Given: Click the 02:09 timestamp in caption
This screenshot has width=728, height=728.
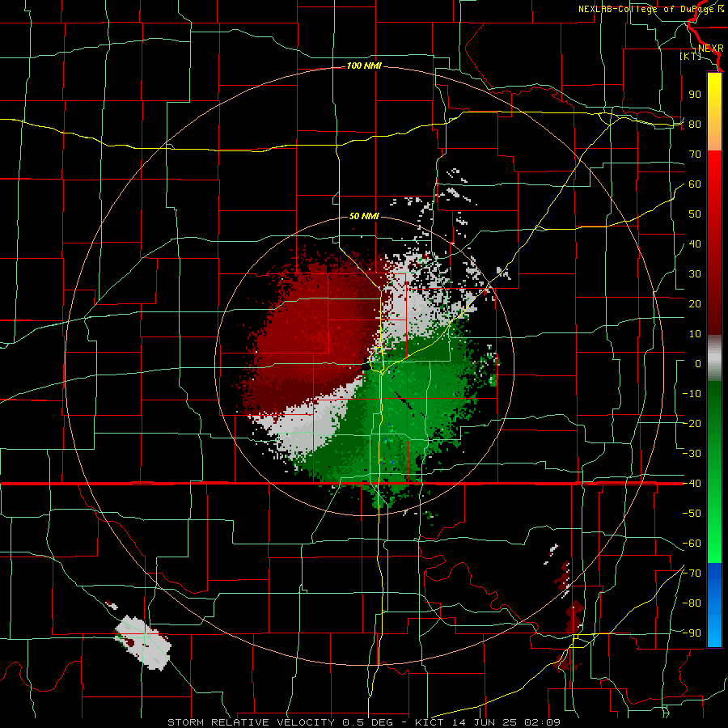Looking at the screenshot, I should pyautogui.click(x=542, y=722).
